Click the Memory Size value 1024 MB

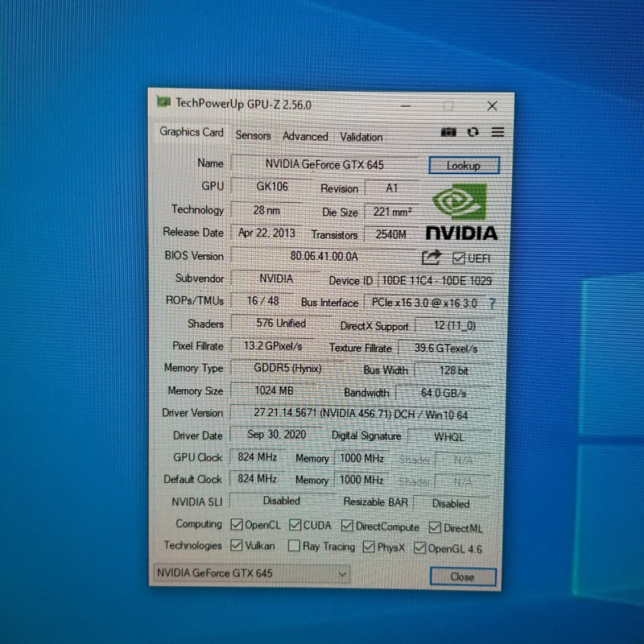[274, 391]
